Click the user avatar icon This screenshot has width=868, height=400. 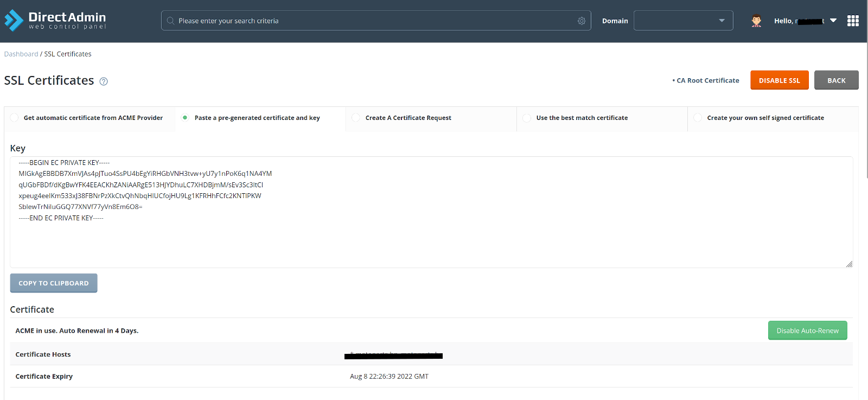pyautogui.click(x=756, y=21)
